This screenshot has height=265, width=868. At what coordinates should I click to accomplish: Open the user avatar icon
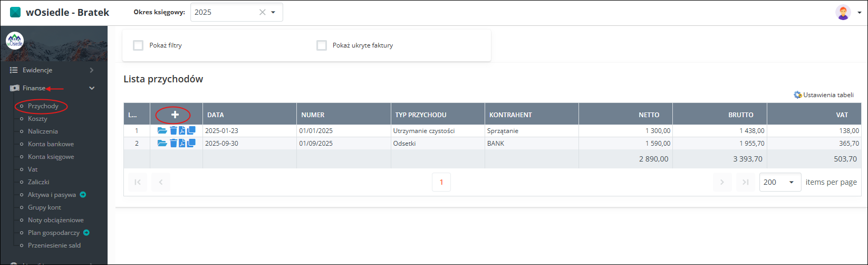point(843,12)
